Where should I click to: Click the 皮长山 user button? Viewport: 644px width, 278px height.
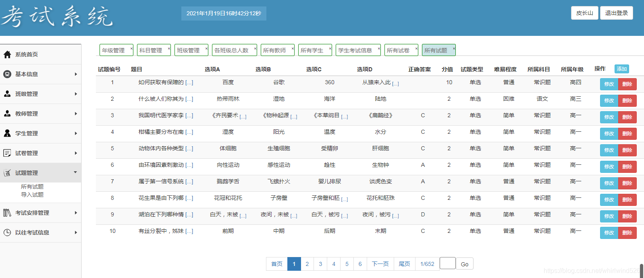(585, 13)
